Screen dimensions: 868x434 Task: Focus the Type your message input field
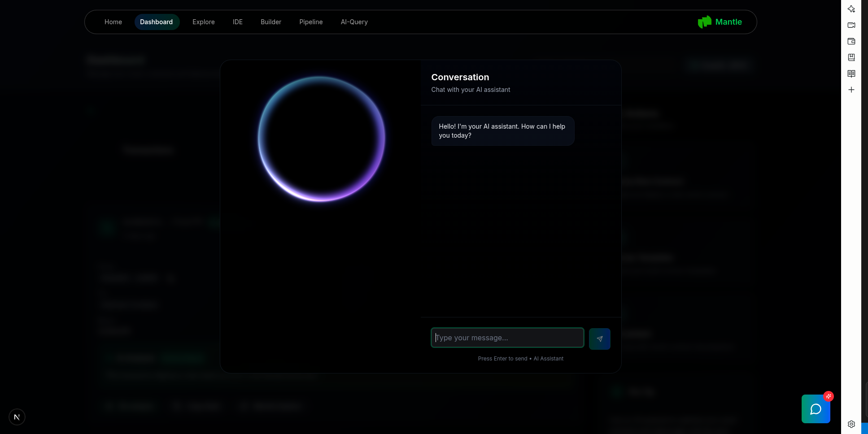click(x=507, y=338)
